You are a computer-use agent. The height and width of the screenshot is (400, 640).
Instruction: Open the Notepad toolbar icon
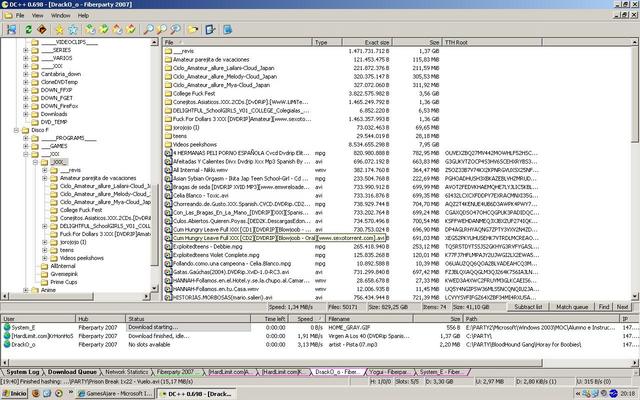pos(228,29)
